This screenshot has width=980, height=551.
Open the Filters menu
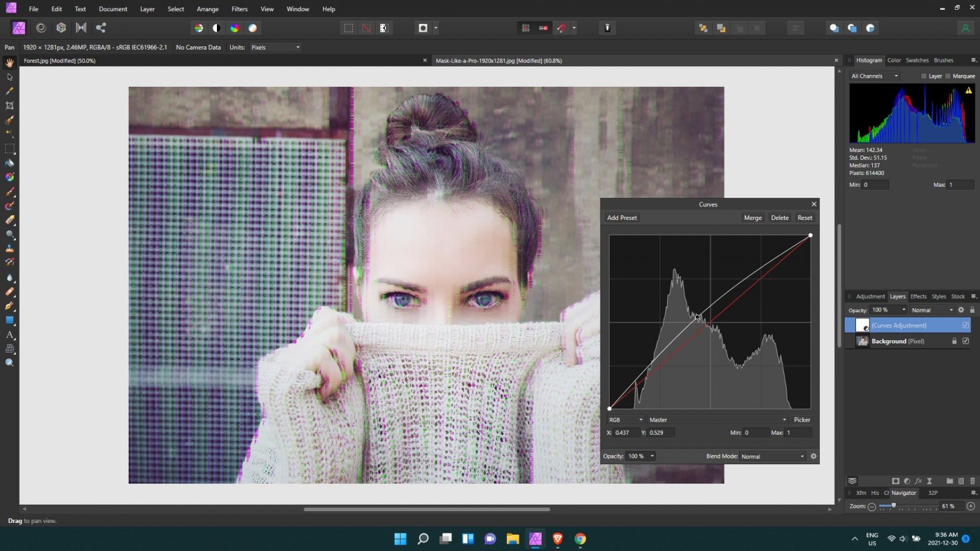239,9
